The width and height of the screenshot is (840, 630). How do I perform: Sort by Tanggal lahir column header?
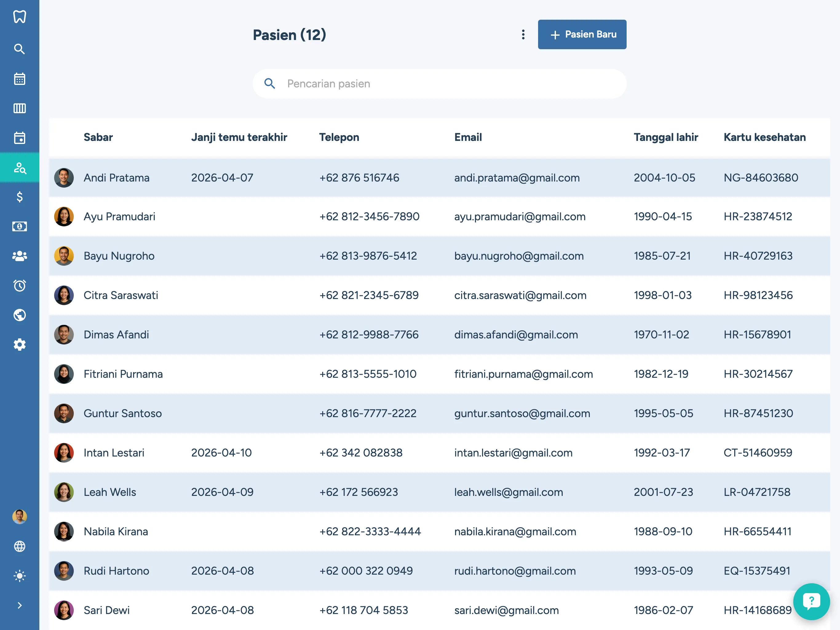(665, 137)
